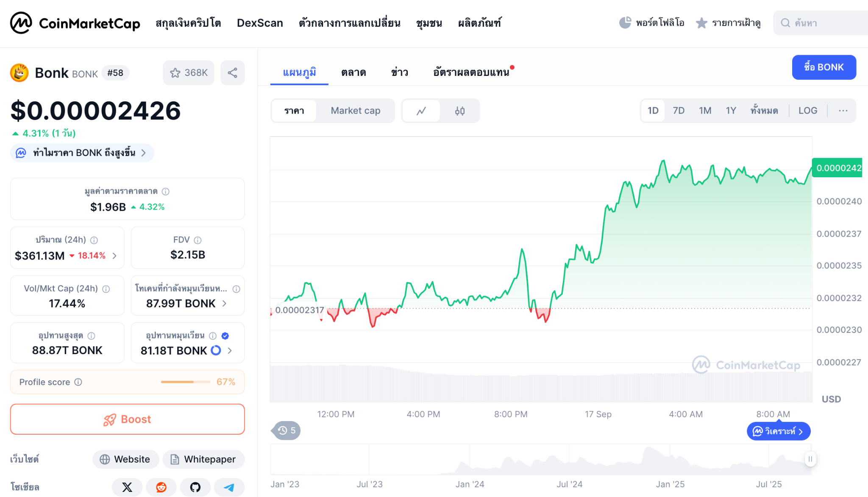The image size is (868, 497).
Task: Click the ซื้อ BONK buy button
Action: pos(823,67)
